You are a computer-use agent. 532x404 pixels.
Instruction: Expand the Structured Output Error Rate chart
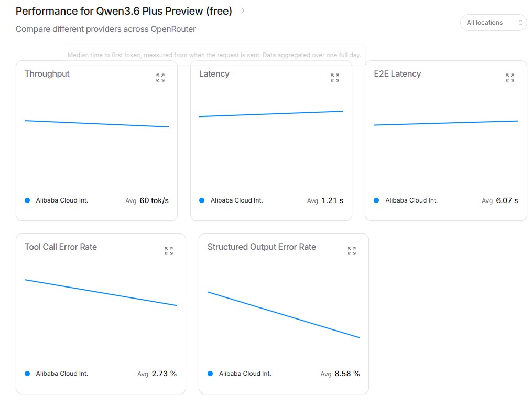click(351, 251)
